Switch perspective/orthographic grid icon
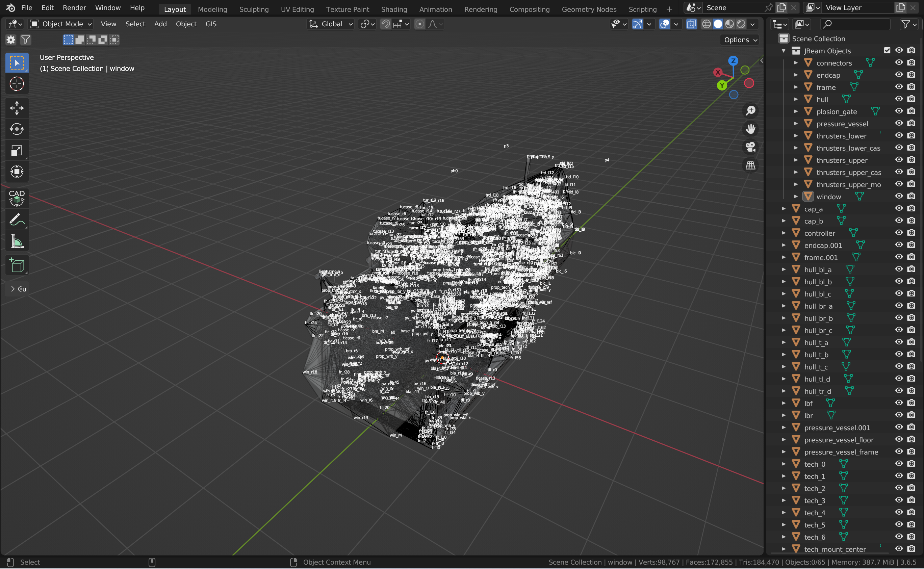Image resolution: width=924 pixels, height=569 pixels. click(x=750, y=165)
